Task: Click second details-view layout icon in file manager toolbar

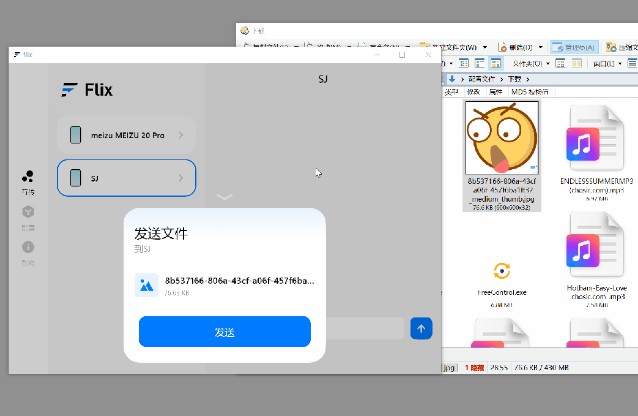Action: pos(480,63)
